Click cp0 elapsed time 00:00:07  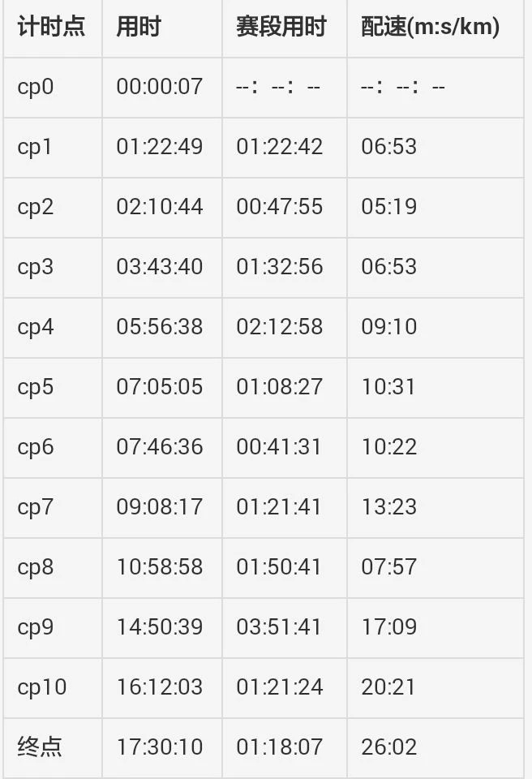click(159, 87)
